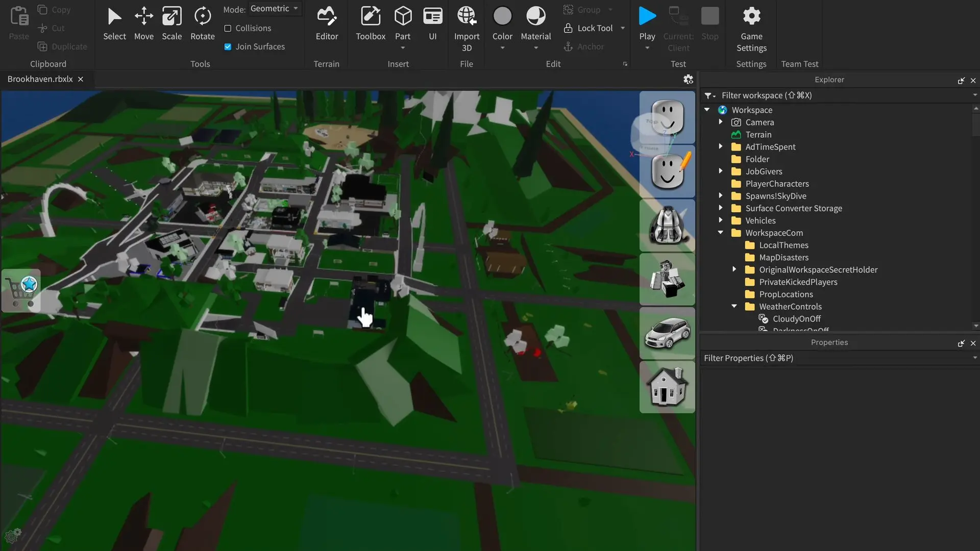Screen dimensions: 980x551
Task: Select the Folder item in Explorer
Action: 757,159
